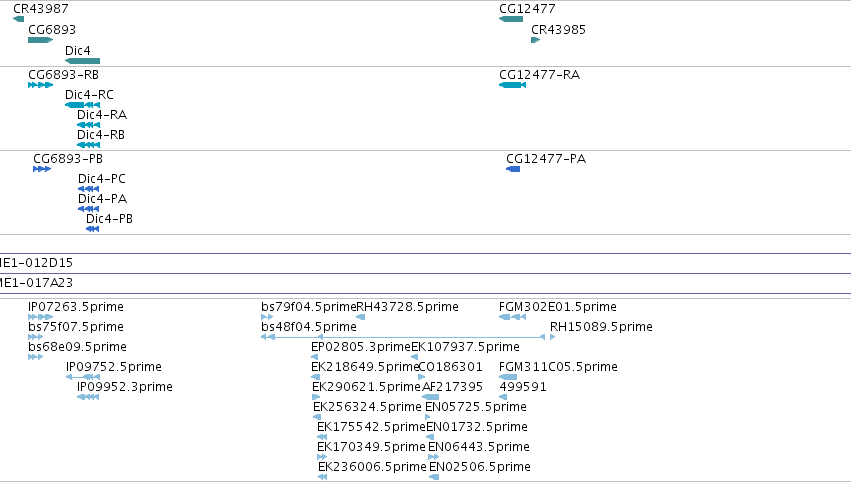The width and height of the screenshot is (851, 482).
Task: Open the AF217395 cDNA label
Action: click(x=453, y=386)
